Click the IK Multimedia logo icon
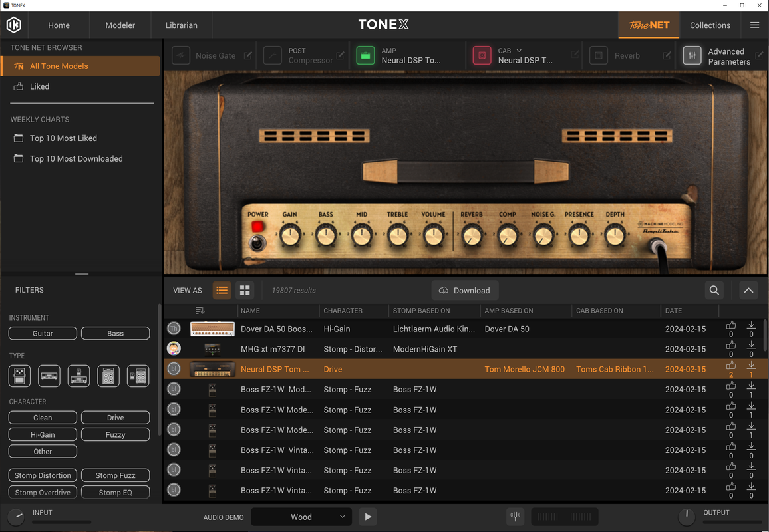Viewport: 769px width, 532px height. tap(14, 25)
